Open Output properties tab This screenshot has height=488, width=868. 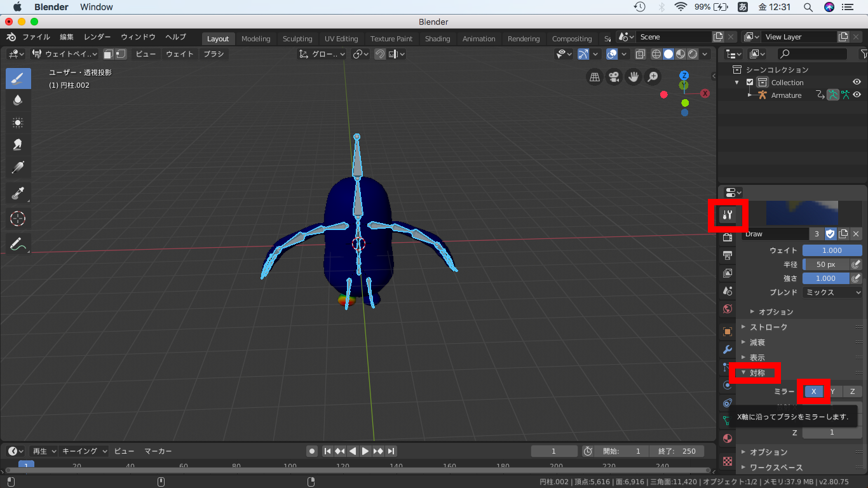[x=728, y=255]
